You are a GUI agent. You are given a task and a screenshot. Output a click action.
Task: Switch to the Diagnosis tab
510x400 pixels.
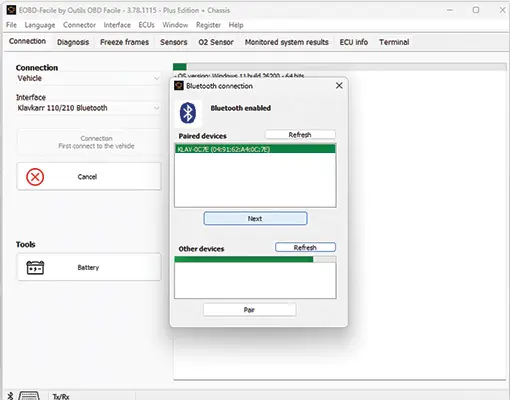pyautogui.click(x=73, y=42)
